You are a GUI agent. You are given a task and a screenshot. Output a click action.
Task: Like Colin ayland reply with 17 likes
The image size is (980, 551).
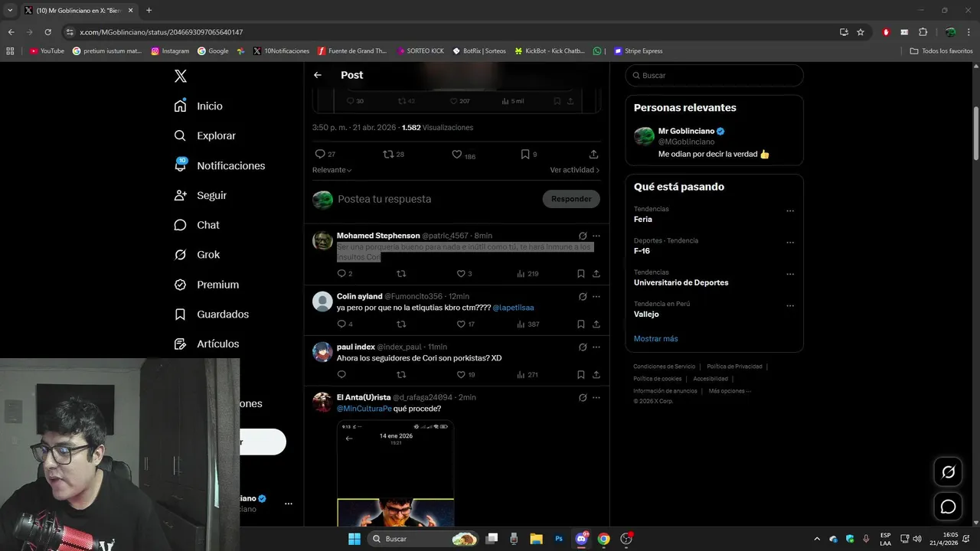(x=465, y=324)
